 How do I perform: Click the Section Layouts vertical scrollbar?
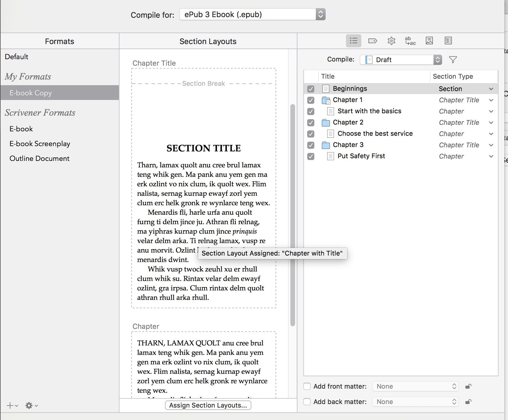pos(293,215)
